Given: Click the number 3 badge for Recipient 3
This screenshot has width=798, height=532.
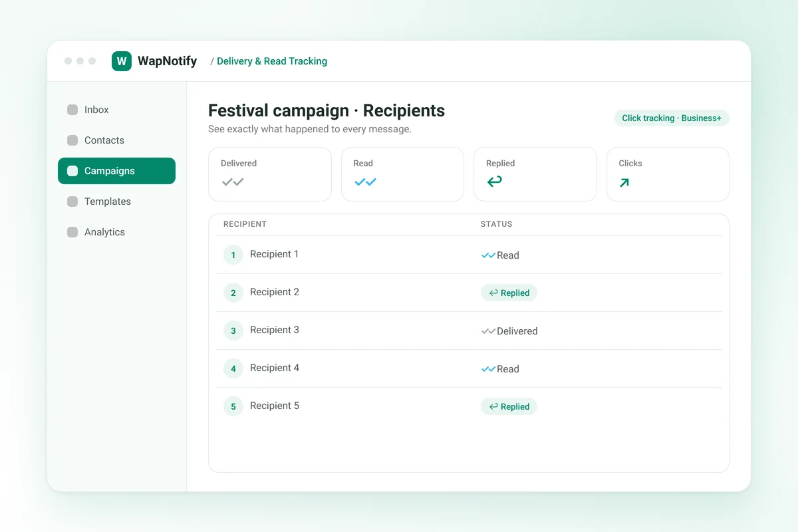Looking at the screenshot, I should pyautogui.click(x=233, y=331).
